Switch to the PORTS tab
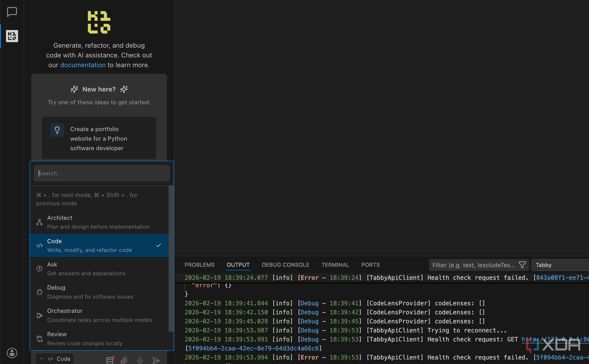 (x=371, y=265)
